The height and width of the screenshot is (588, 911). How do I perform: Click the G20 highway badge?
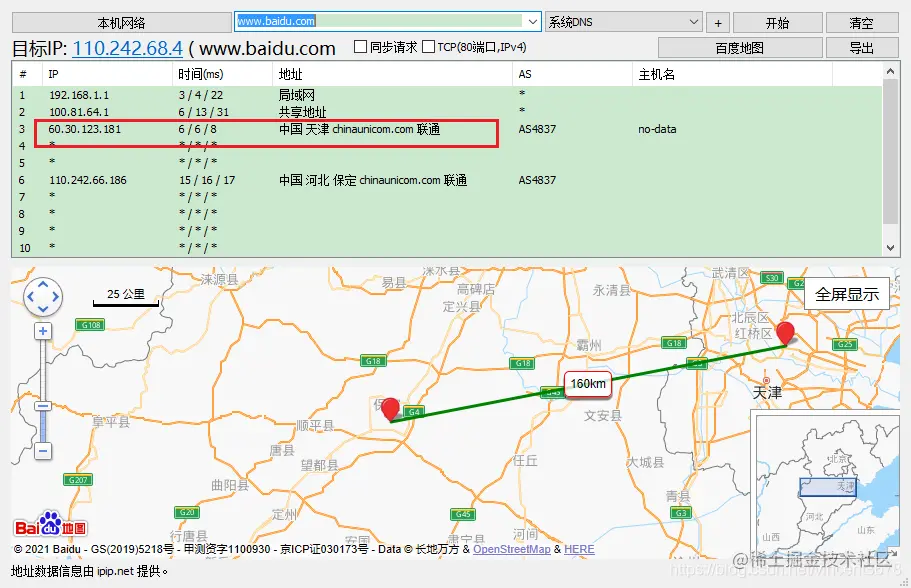(187, 512)
